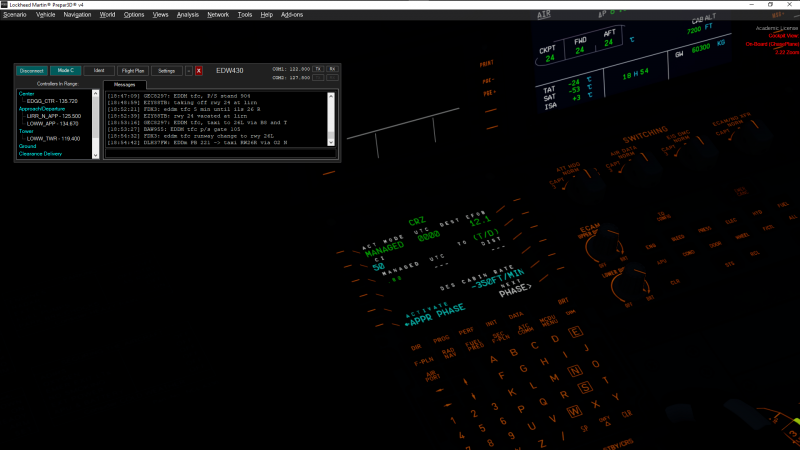Select the INIT key on MCDU
Image resolution: width=800 pixels, height=450 pixels.
[491, 323]
